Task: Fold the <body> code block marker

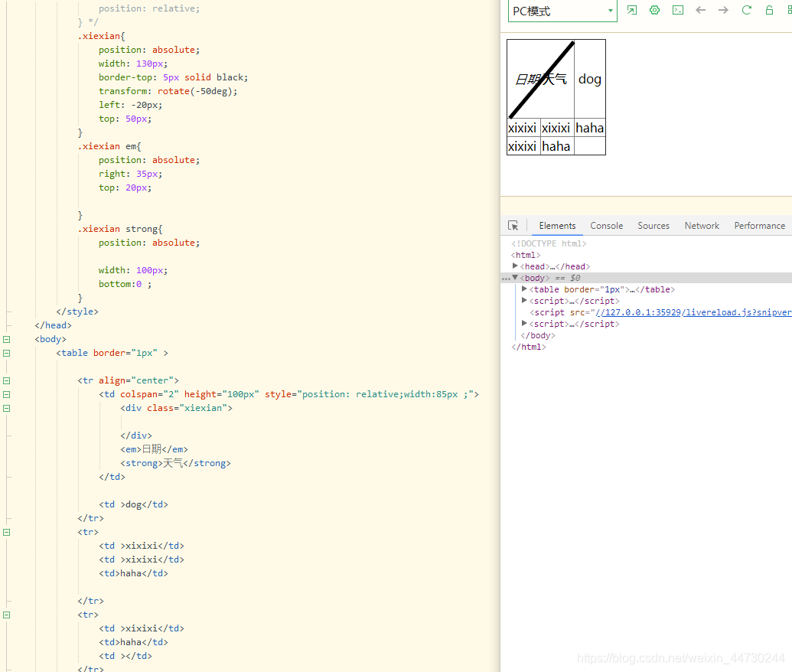Action: click(7, 340)
